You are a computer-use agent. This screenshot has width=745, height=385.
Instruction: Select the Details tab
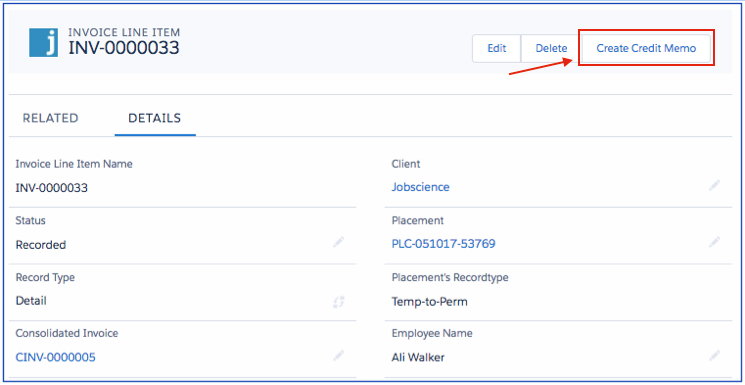(155, 118)
